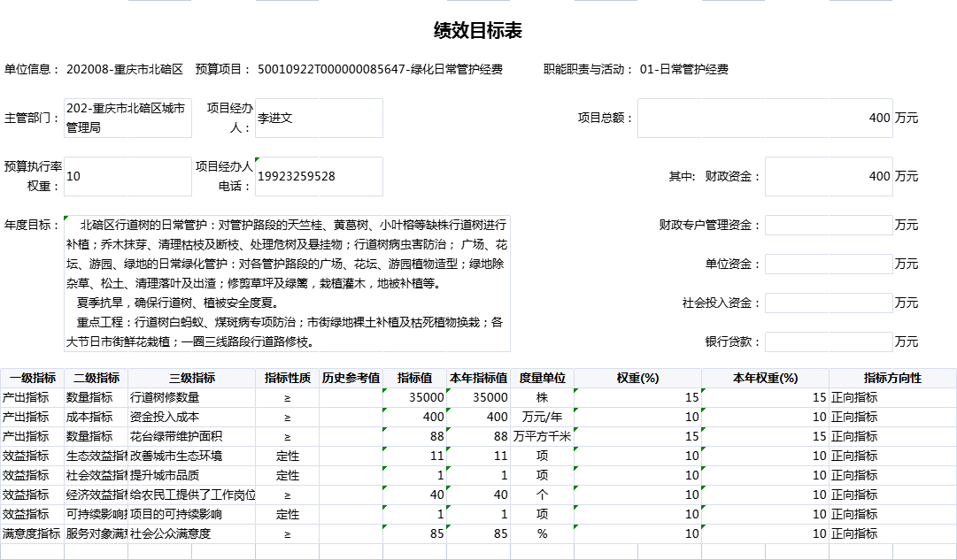Select the 提升城市品质 cell
Image resolution: width=957 pixels, height=560 pixels.
tap(191, 476)
